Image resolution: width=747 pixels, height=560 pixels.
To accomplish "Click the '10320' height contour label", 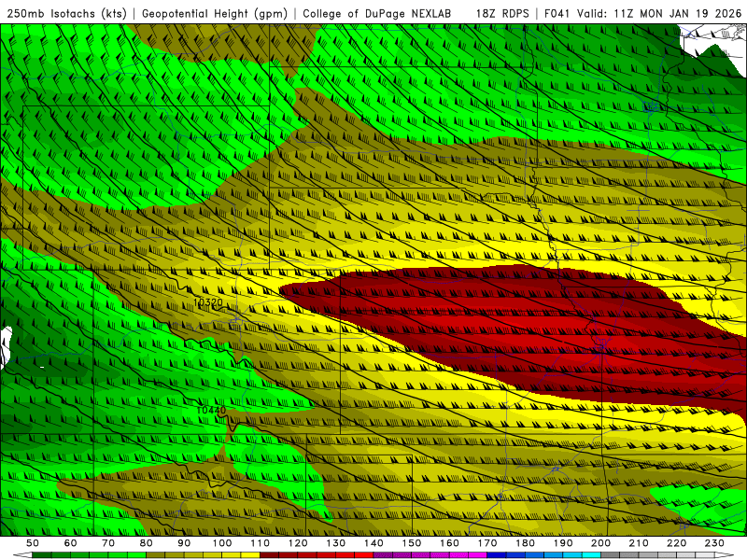I will pyautogui.click(x=208, y=302).
